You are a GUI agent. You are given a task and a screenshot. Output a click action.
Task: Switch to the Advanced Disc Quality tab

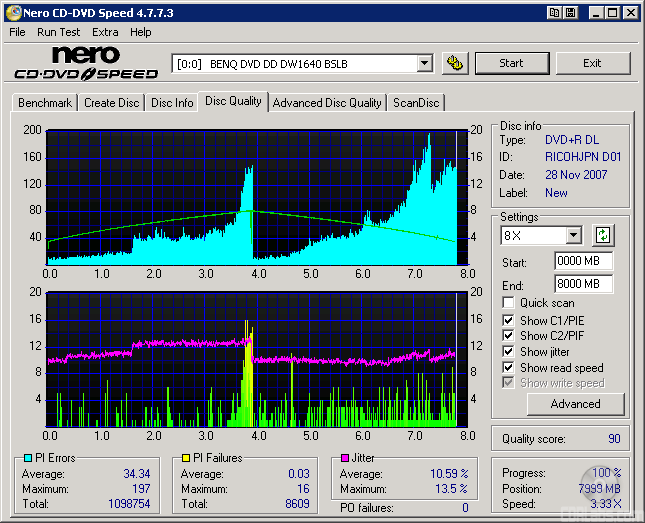(327, 103)
